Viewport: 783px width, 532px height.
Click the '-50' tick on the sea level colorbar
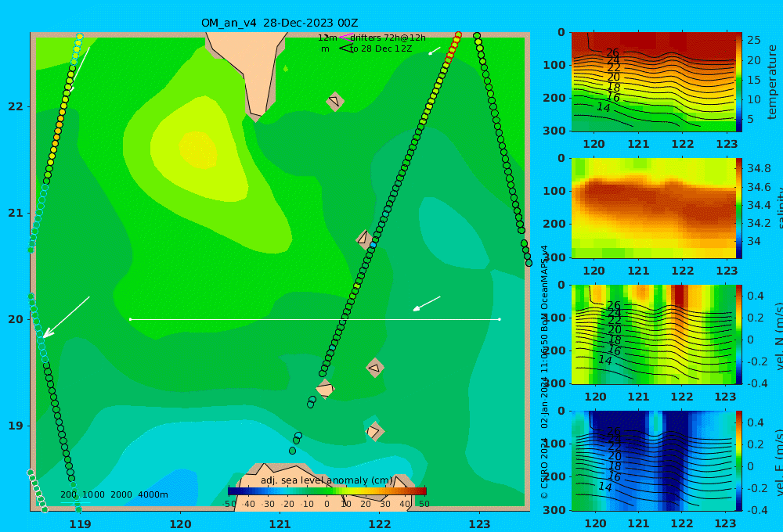229,504
